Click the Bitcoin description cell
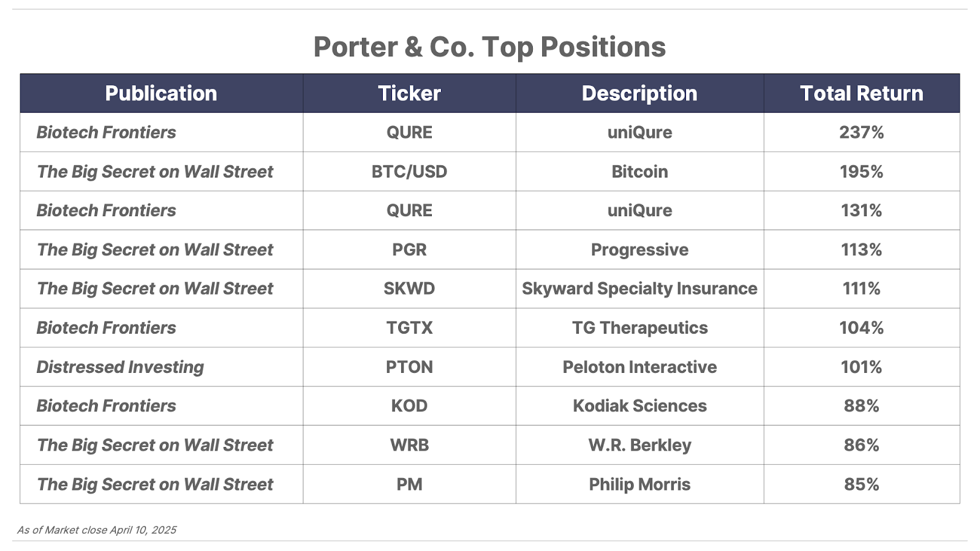Viewport: 980px width, 551px height. 639,171
